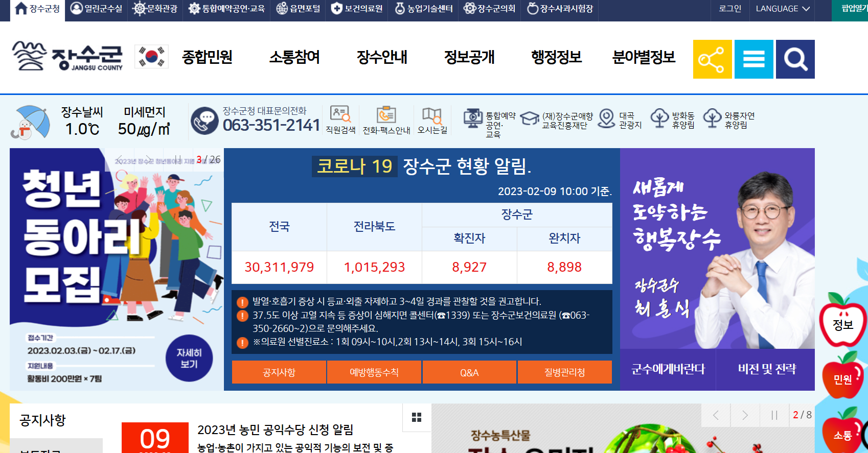Go to next 장수농특산물 slide
This screenshot has width=868, height=453.
(x=745, y=415)
